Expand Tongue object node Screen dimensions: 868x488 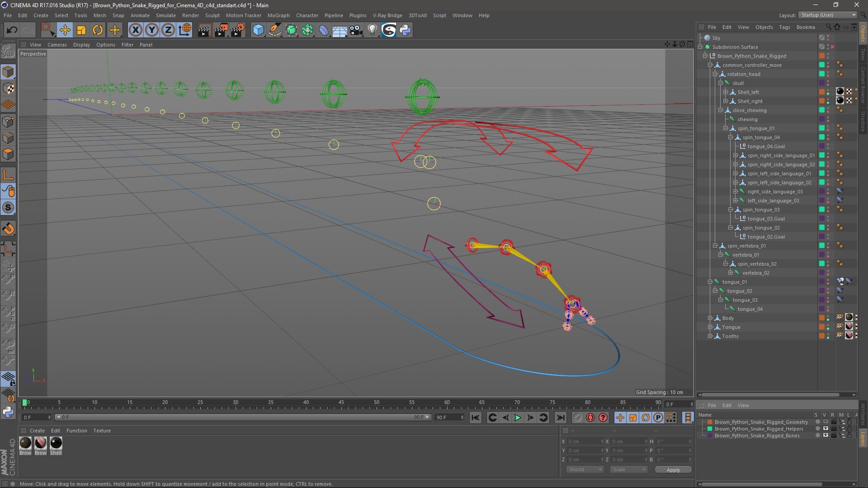[710, 327]
